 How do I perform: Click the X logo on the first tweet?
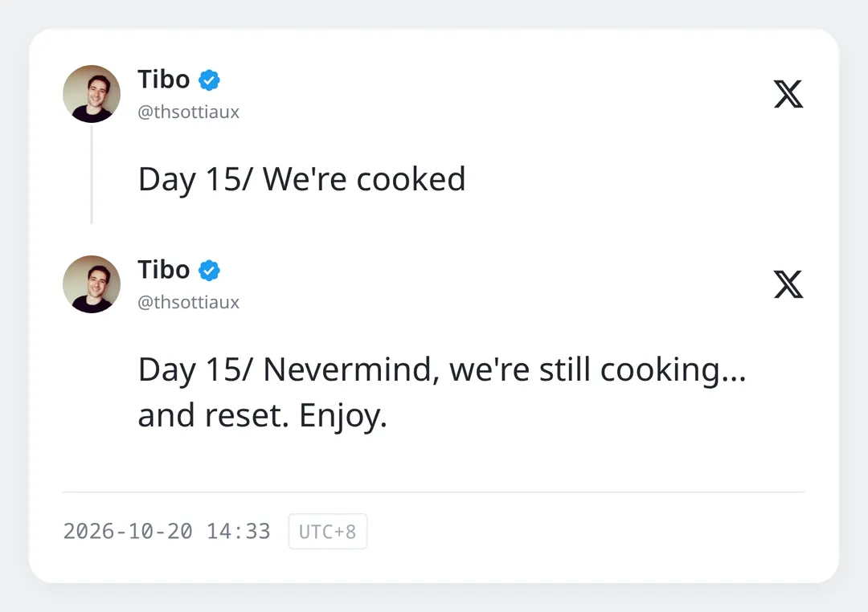tap(788, 93)
